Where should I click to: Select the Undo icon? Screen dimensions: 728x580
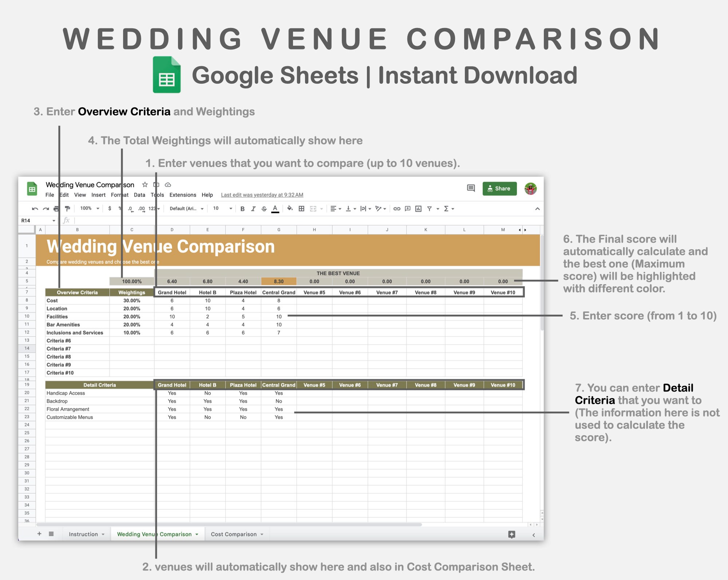(35, 208)
